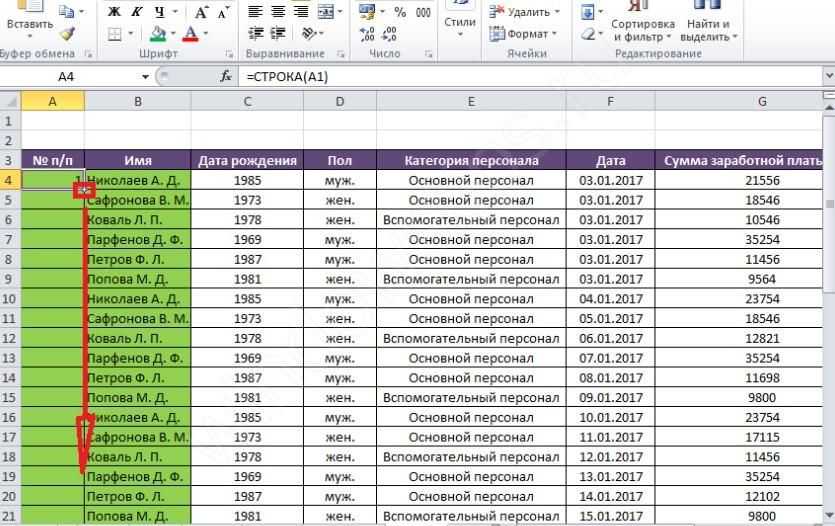Image resolution: width=835 pixels, height=526 pixels.
Task: Open the Сортировка и фильтр dropdown
Action: [642, 30]
